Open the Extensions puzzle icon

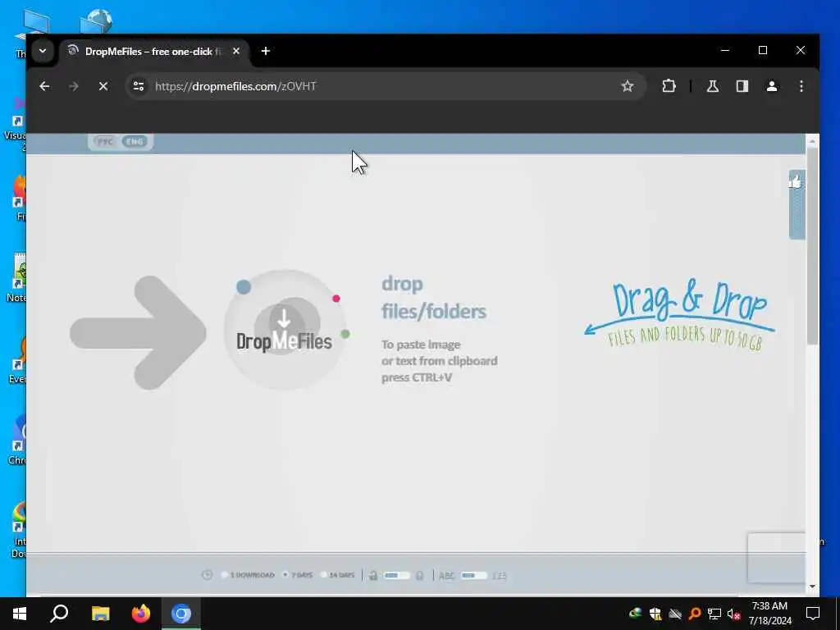point(669,86)
